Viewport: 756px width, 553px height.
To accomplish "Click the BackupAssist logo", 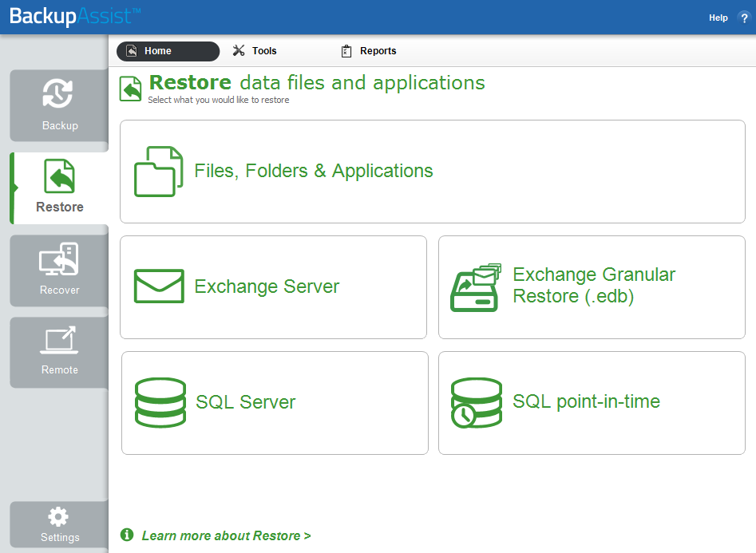I will (75, 17).
